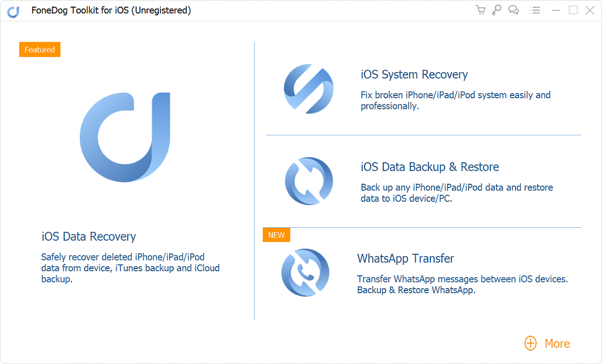Open the iOS Data Recovery heading

[x=89, y=236]
